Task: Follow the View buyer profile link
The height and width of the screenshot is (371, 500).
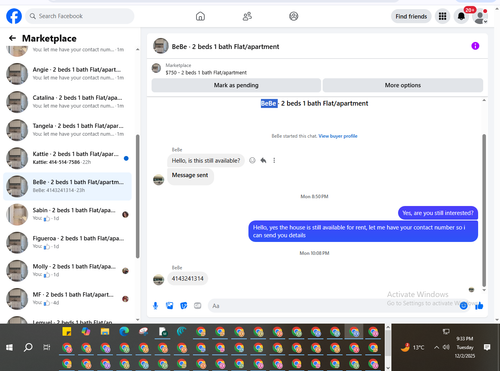Action: pyautogui.click(x=338, y=136)
